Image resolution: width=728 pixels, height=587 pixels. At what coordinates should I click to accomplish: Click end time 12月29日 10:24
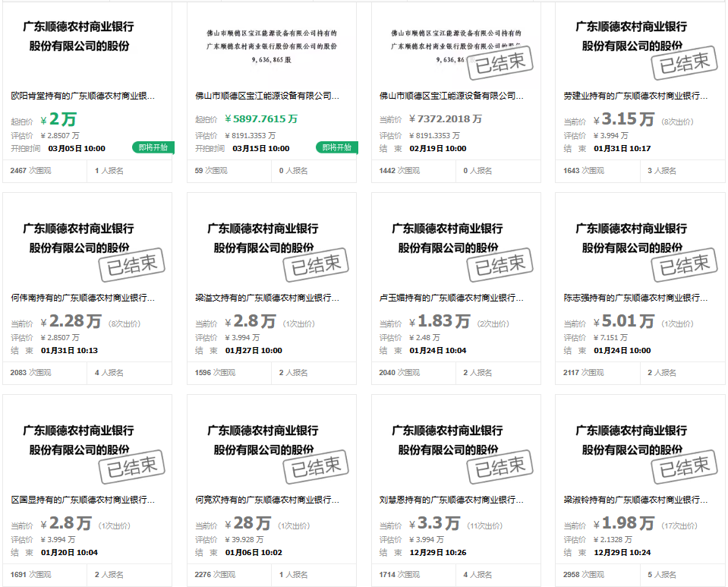coord(622,553)
